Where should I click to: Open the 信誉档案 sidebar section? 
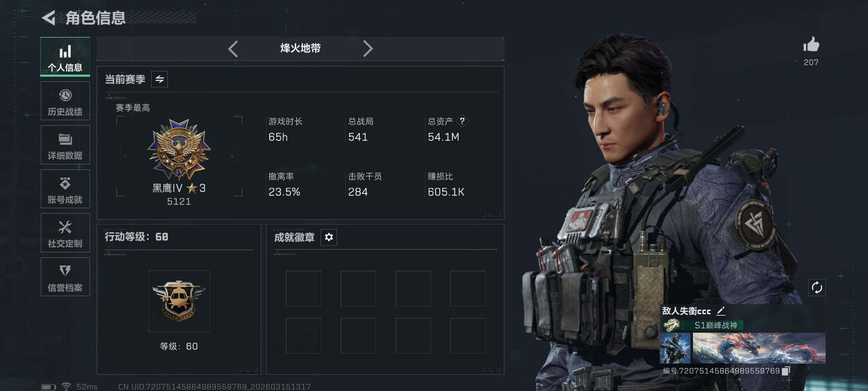[65, 277]
